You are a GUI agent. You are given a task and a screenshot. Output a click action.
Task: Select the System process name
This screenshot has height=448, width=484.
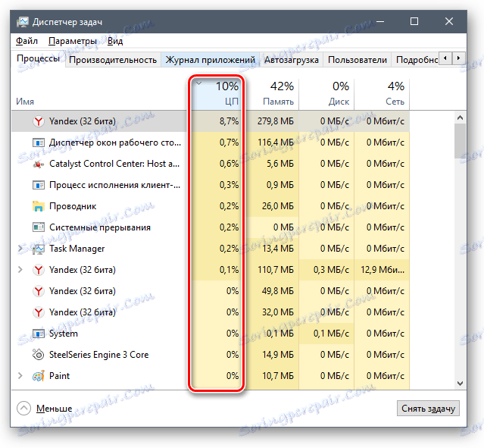pyautogui.click(x=64, y=334)
